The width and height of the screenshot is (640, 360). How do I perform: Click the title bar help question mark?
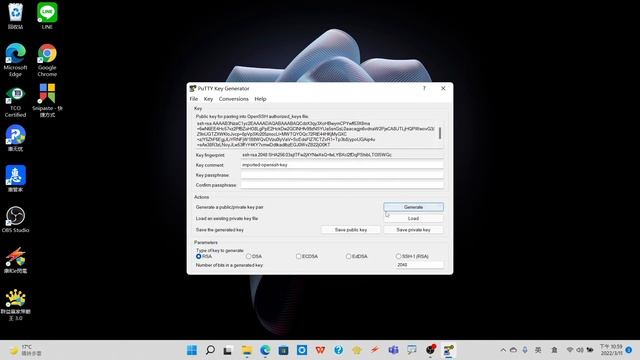pos(424,88)
